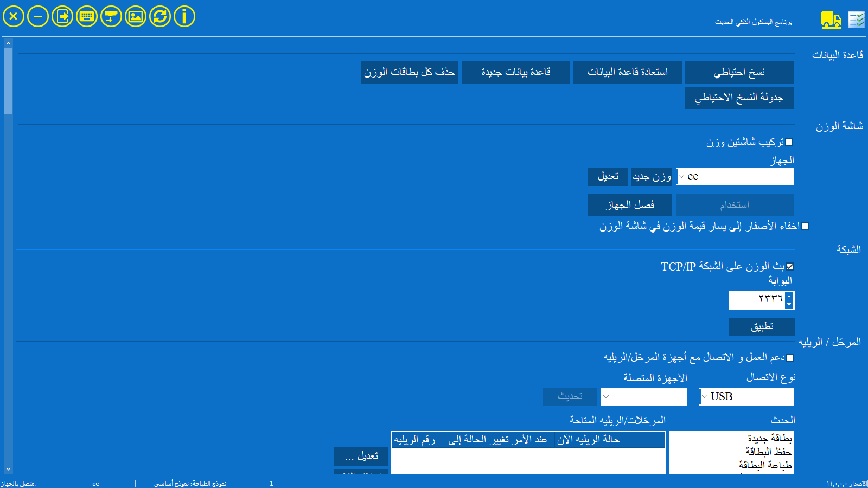Viewport: 868px width, 488px height.
Task: Open the USB connection type dropdown
Action: pos(705,397)
